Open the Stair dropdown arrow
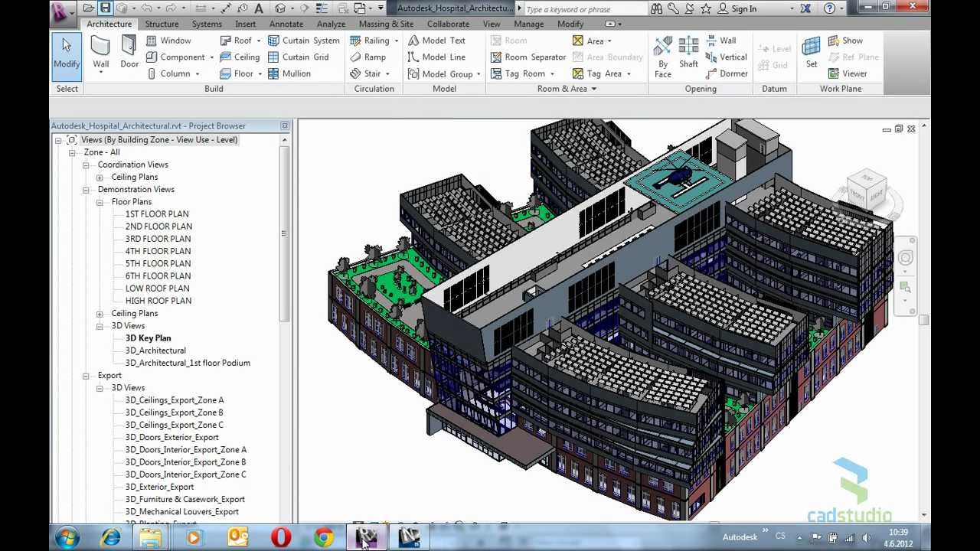 (x=387, y=74)
